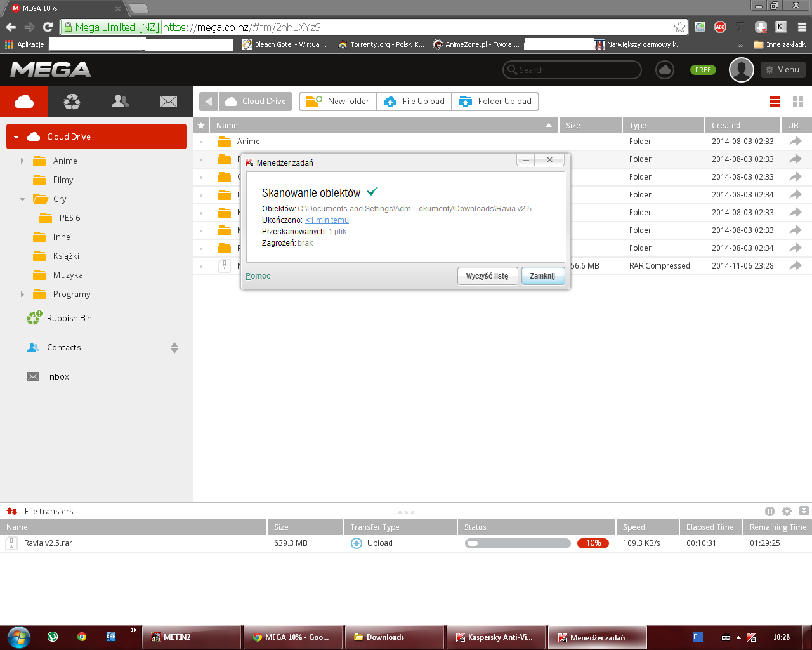Create a New folder
Viewport: 812px width, 650px height.
pyautogui.click(x=337, y=102)
